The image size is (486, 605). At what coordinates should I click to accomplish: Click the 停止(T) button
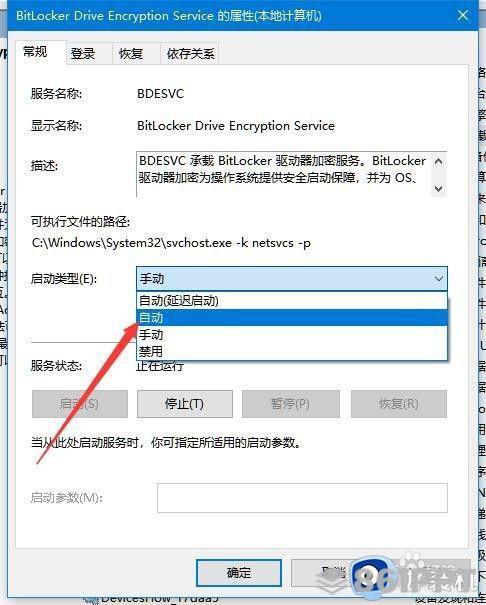pyautogui.click(x=185, y=404)
